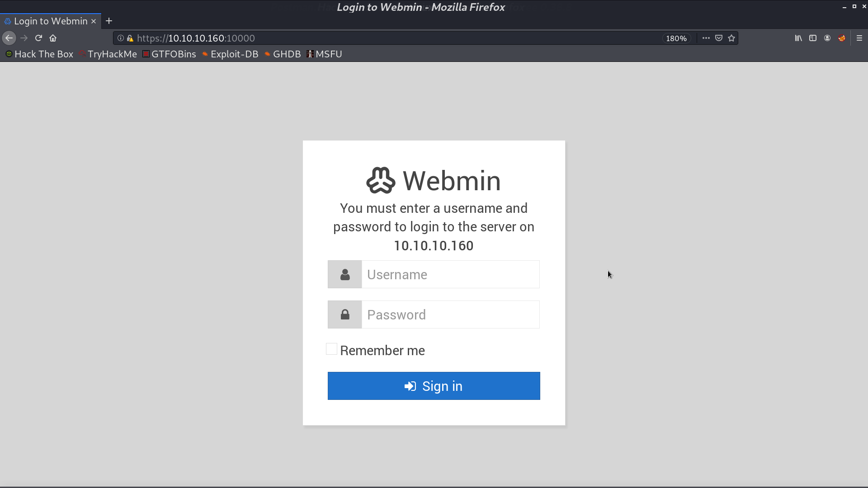Click the Webmin heading text
This screenshot has width=868, height=488.
[452, 181]
